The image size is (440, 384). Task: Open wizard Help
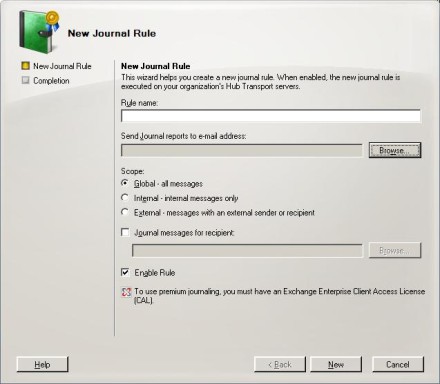(x=42, y=364)
